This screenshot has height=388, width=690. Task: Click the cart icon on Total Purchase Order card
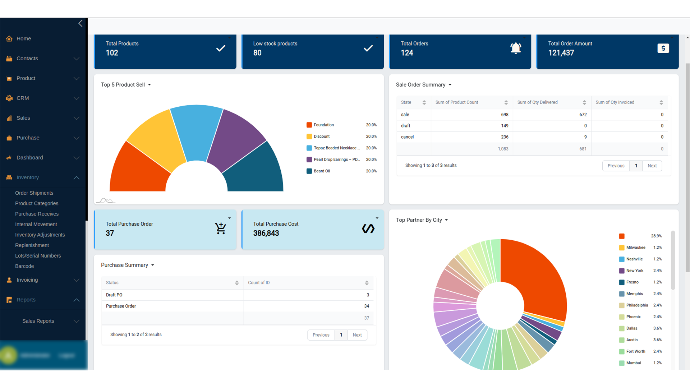tap(220, 228)
